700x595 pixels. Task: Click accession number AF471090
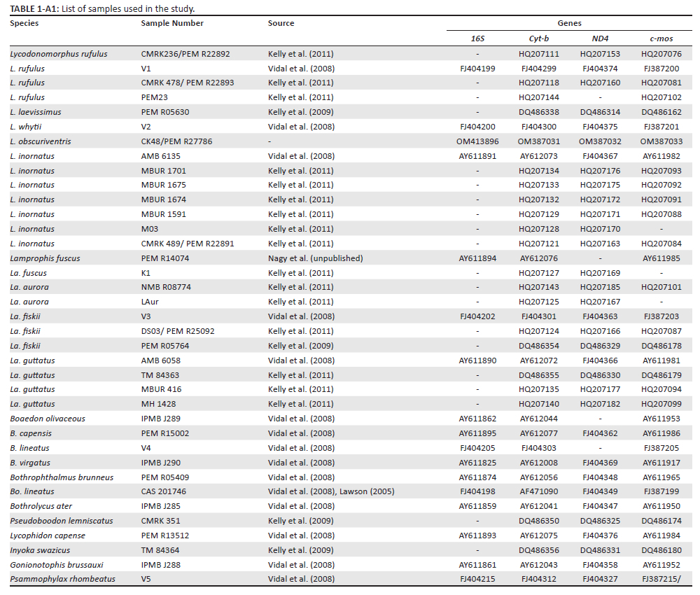(539, 491)
